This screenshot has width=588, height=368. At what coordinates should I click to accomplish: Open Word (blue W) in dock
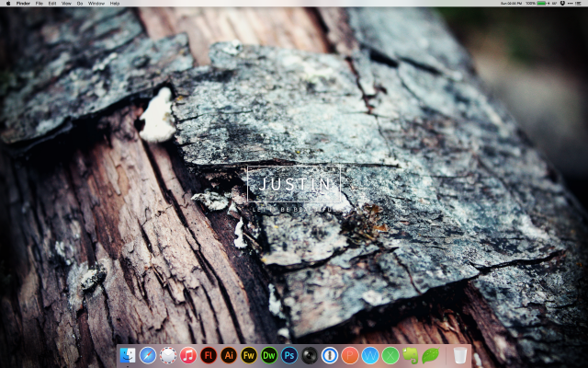(x=370, y=355)
